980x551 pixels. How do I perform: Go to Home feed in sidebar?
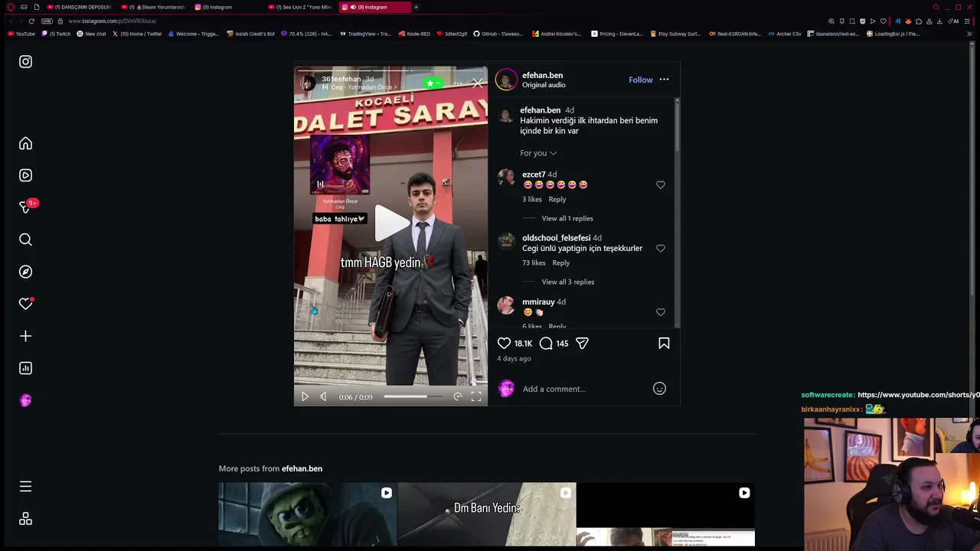(25, 144)
